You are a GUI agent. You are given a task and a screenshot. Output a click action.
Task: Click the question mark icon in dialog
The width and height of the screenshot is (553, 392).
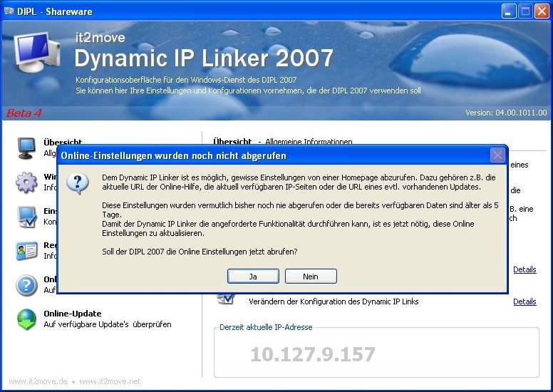[77, 184]
